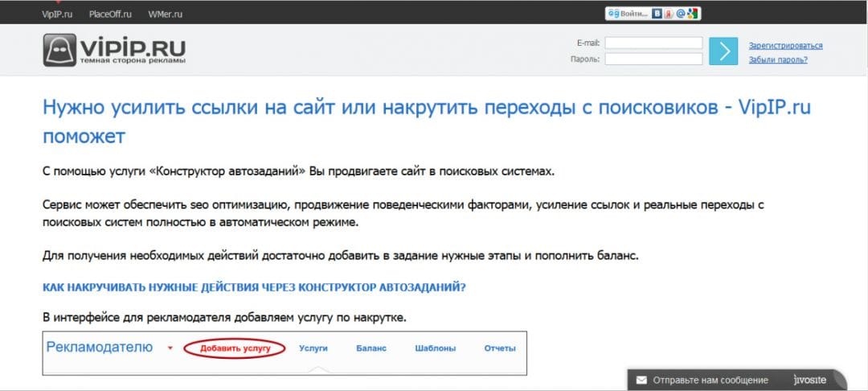Sign in with Google icon

[693, 14]
